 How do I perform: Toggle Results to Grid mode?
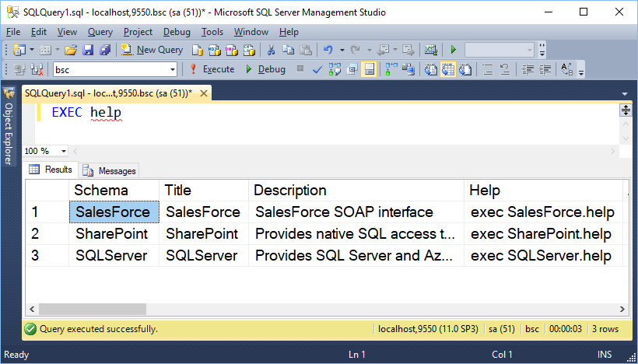448,69
